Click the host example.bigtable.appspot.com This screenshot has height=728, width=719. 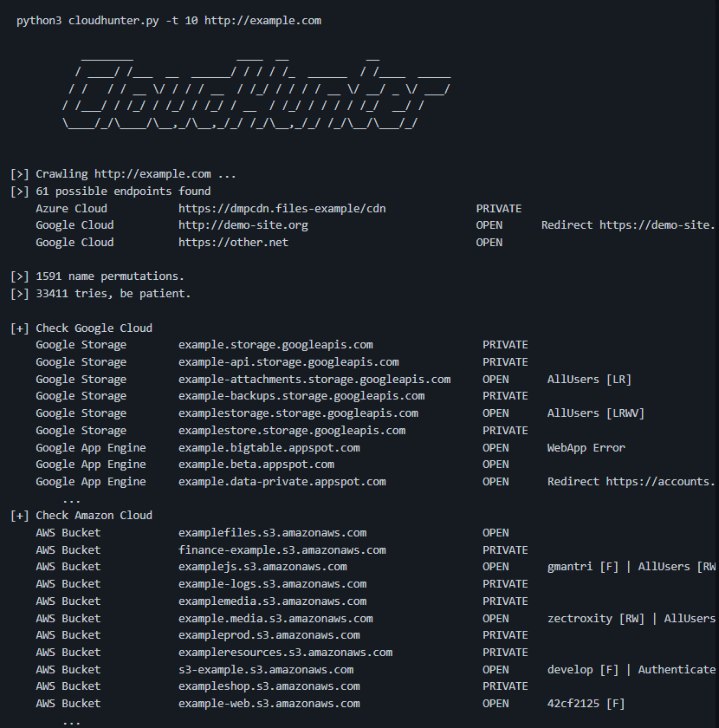click(x=269, y=448)
